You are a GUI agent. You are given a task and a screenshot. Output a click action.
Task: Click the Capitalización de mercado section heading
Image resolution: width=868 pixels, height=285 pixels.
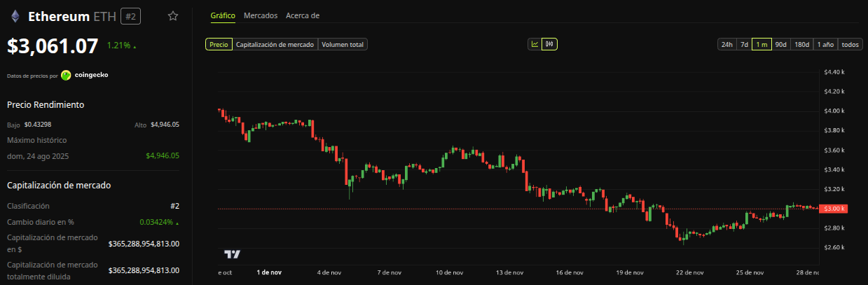[59, 185]
